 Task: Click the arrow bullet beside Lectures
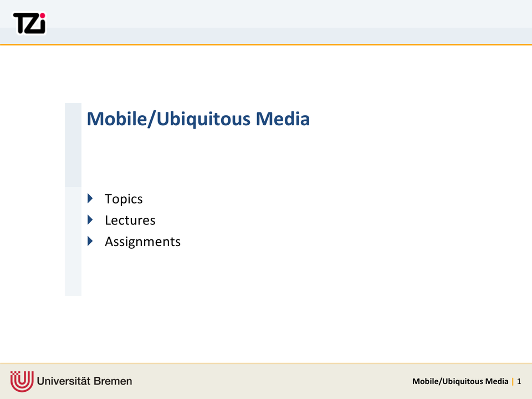coord(90,220)
